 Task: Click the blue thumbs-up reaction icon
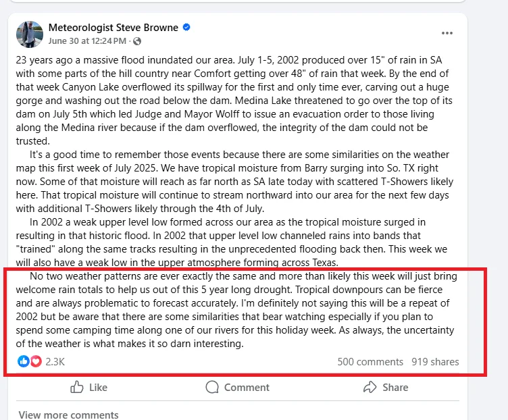[24, 361]
